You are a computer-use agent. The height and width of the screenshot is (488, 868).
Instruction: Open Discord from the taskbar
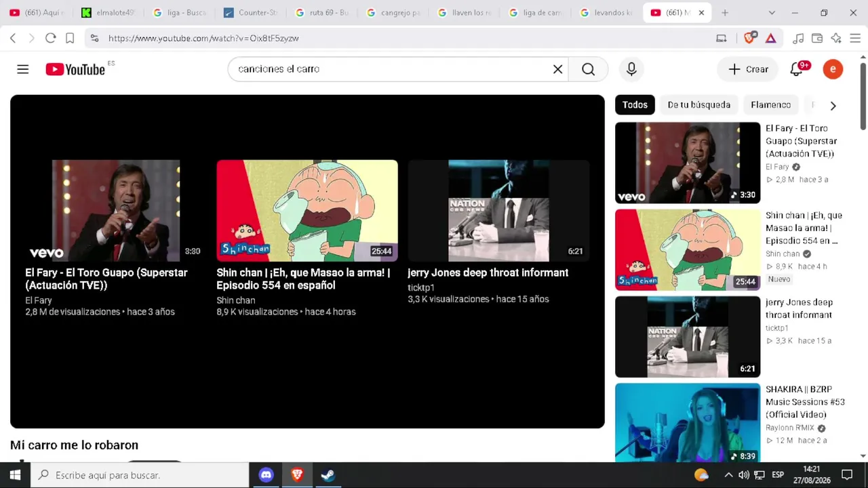tap(266, 475)
